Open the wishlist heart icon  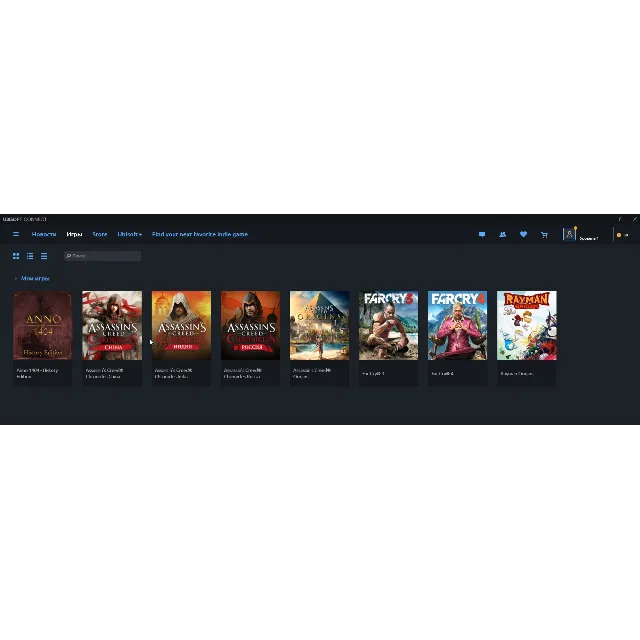(x=523, y=234)
